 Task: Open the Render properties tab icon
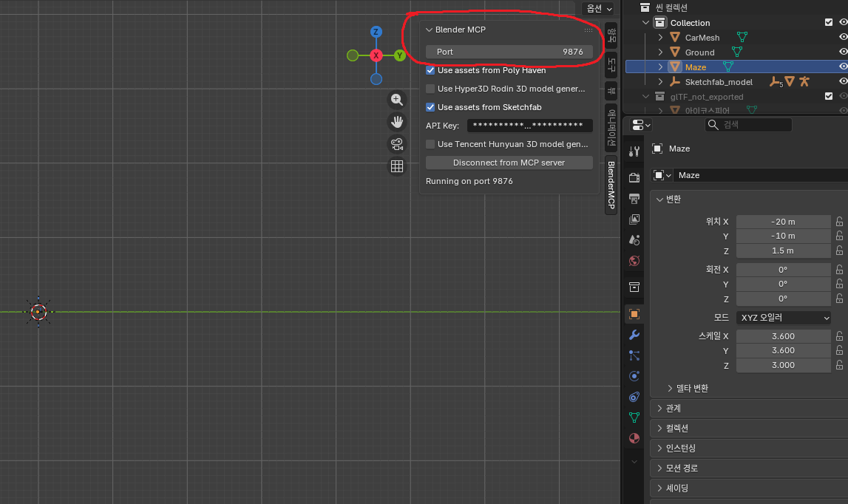pos(634,177)
